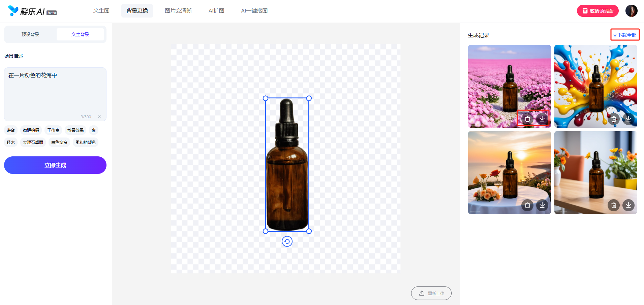Download the colorful paint splash image
This screenshot has height=305, width=644.
coord(628,119)
